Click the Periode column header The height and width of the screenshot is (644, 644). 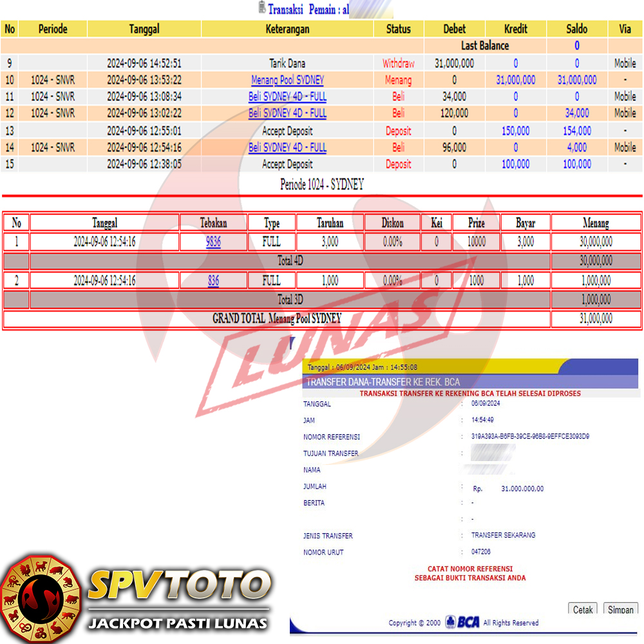point(53,29)
